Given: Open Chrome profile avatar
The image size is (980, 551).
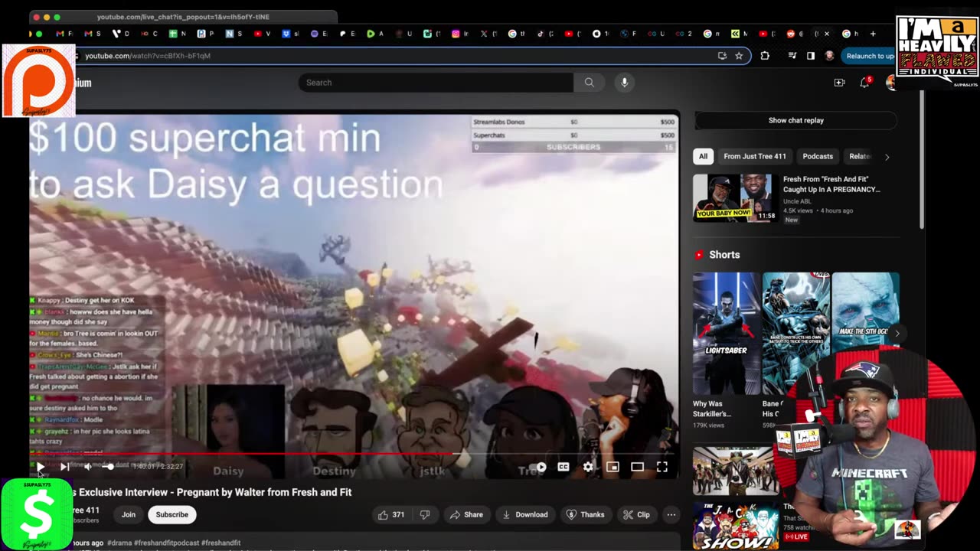Looking at the screenshot, I should [x=829, y=56].
